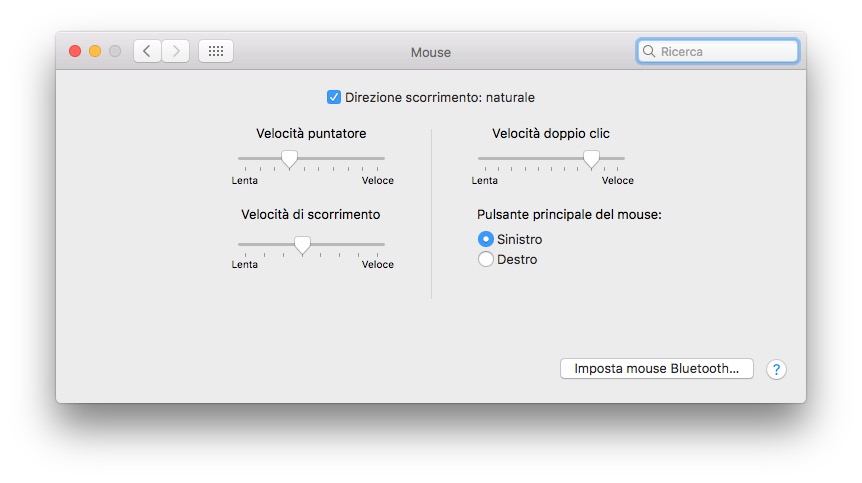The width and height of the screenshot is (862, 483).
Task: Click Imposta mouse Bluetooth button
Action: tap(656, 368)
